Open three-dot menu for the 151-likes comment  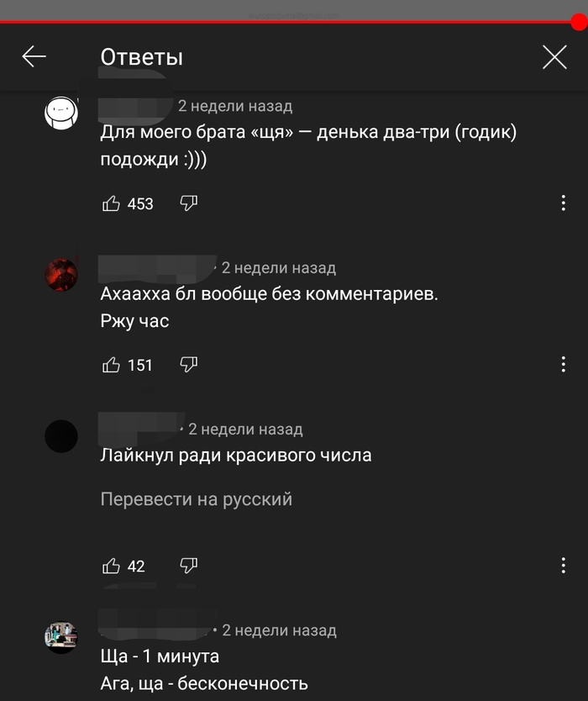564,364
